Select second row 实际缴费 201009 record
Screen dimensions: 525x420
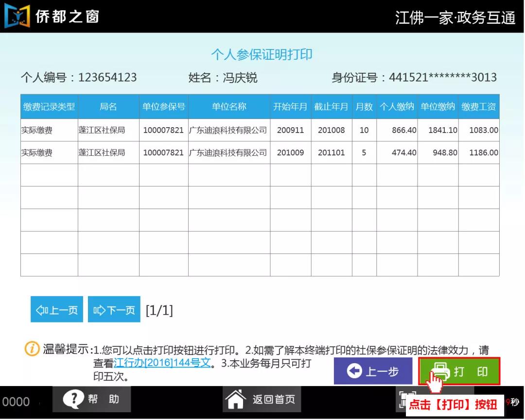point(260,153)
